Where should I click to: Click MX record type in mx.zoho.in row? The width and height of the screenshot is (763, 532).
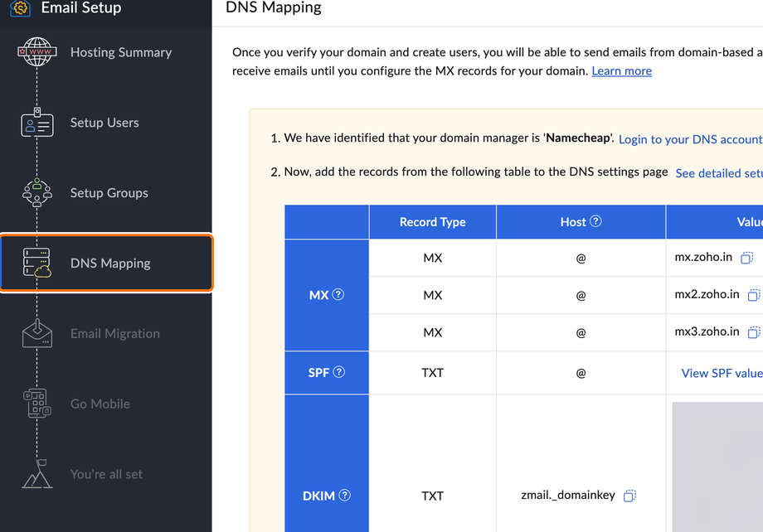433,258
